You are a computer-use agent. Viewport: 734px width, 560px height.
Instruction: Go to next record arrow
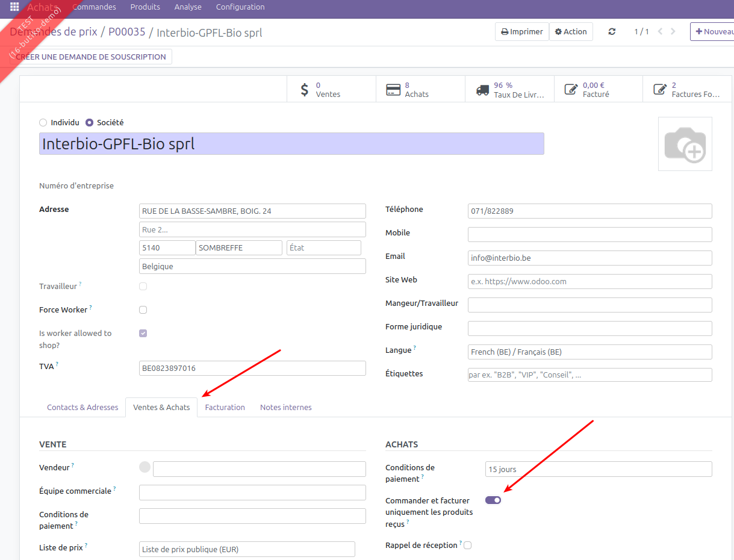[673, 32]
